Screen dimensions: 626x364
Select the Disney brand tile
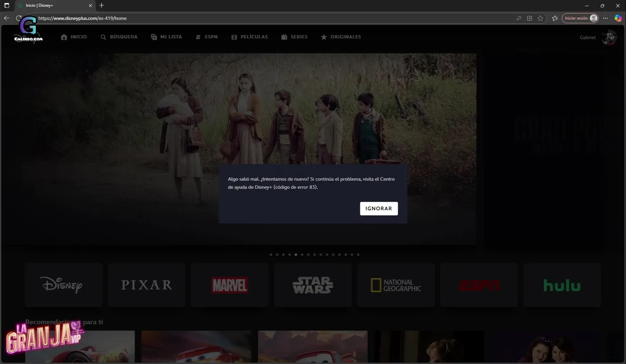tap(64, 285)
